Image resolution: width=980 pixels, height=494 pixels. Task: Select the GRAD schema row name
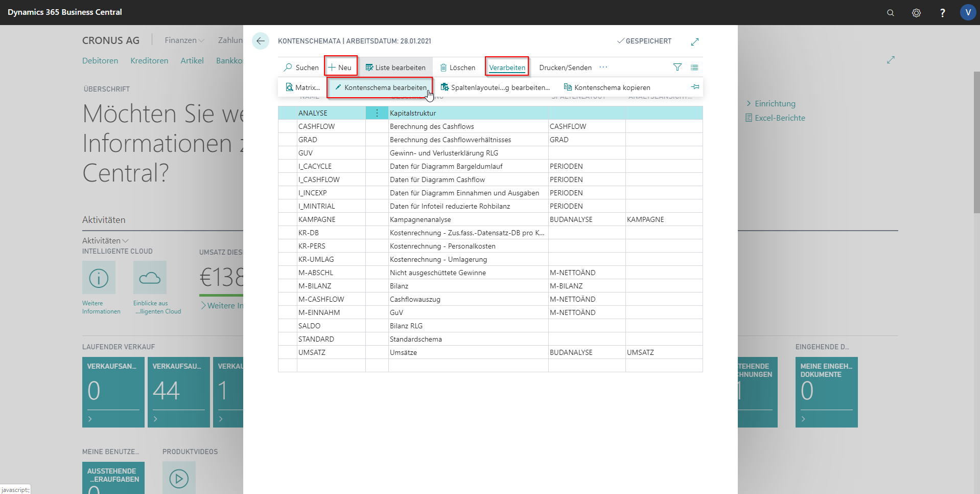[308, 140]
